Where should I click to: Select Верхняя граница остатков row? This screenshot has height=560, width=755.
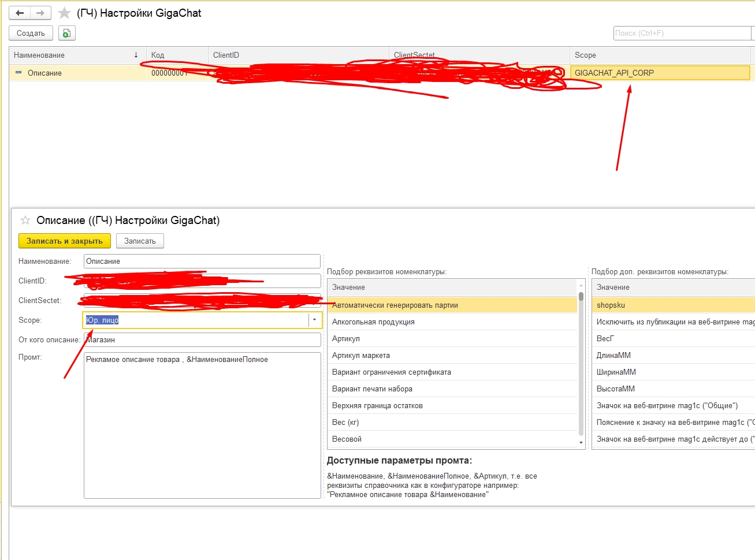pyautogui.click(x=452, y=405)
